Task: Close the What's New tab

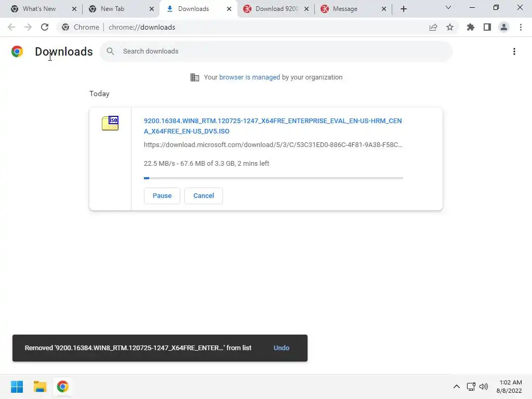Action: point(74,9)
